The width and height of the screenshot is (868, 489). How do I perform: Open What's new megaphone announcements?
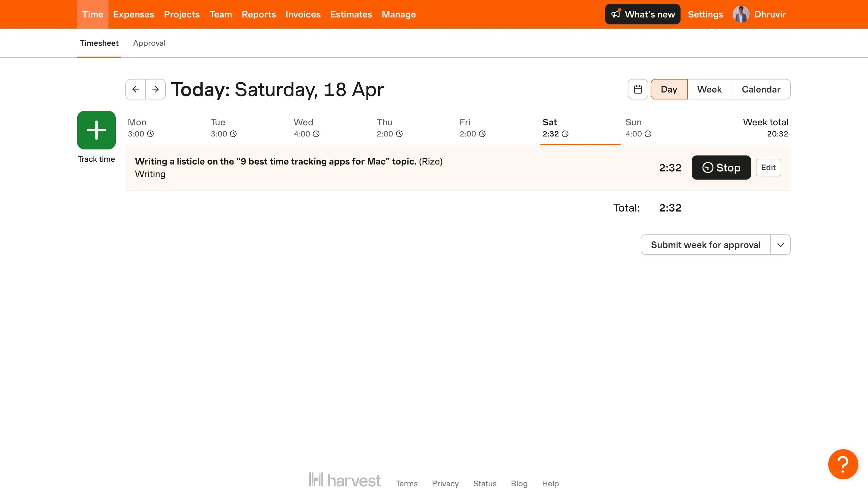tap(643, 14)
